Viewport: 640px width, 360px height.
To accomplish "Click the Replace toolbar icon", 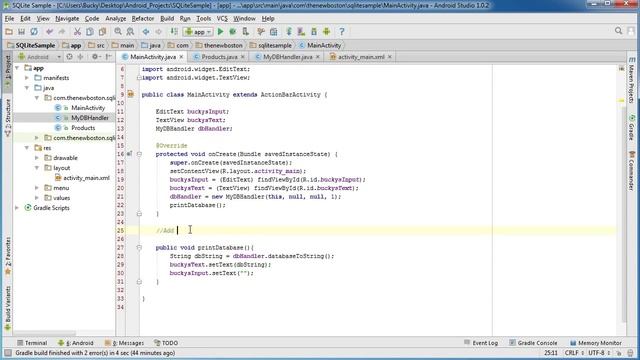I will (130, 32).
